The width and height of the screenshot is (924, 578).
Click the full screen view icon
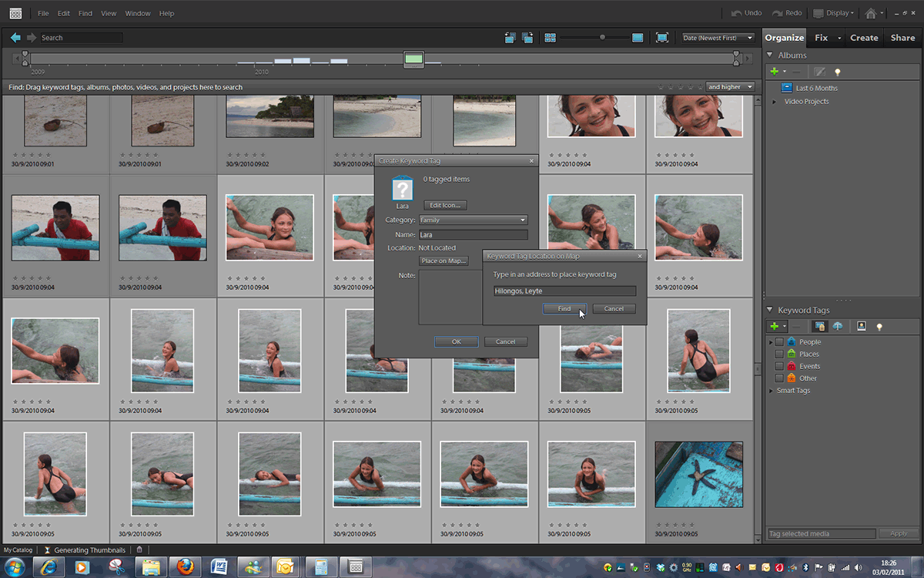pyautogui.click(x=661, y=38)
